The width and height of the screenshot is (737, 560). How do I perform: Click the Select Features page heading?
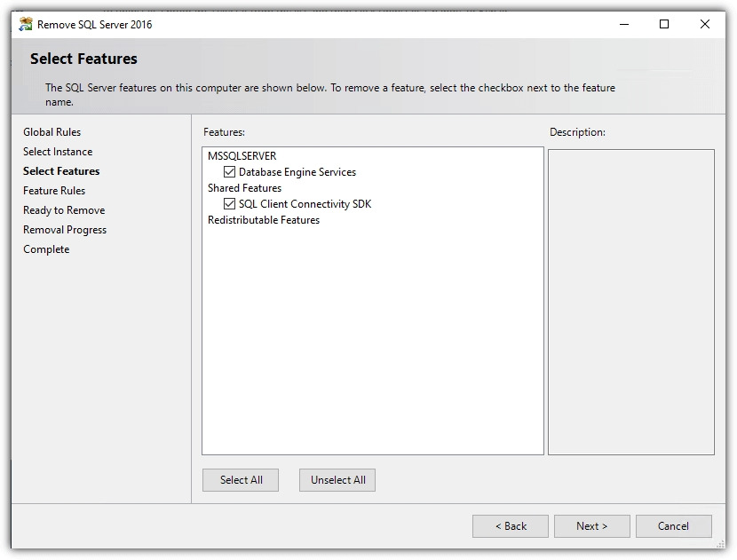tap(83, 59)
